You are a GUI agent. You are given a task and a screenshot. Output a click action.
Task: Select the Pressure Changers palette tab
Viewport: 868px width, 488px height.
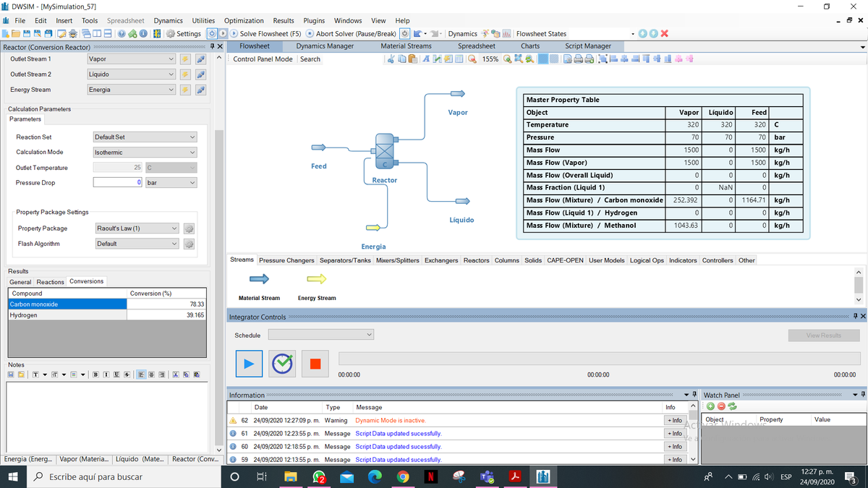[287, 260]
